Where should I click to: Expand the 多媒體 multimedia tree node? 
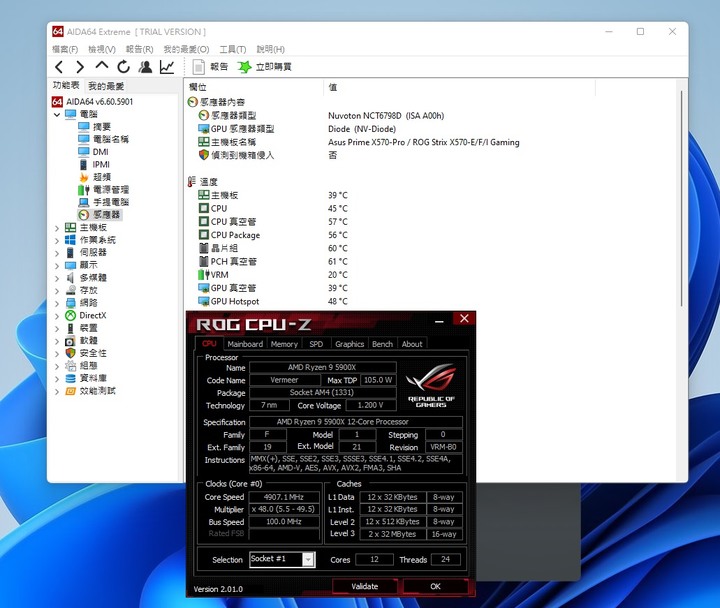(57, 278)
